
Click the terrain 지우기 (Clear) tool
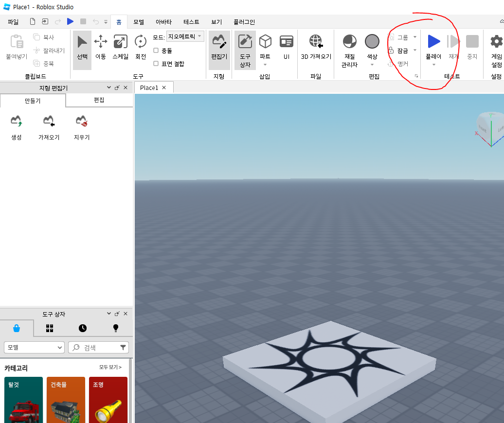tap(82, 128)
